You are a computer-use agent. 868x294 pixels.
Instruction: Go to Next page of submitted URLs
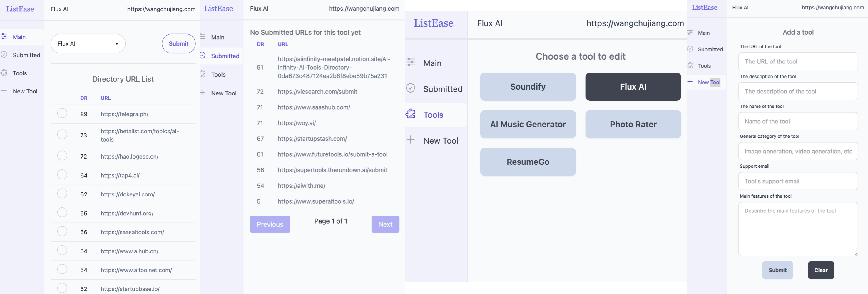pos(385,224)
